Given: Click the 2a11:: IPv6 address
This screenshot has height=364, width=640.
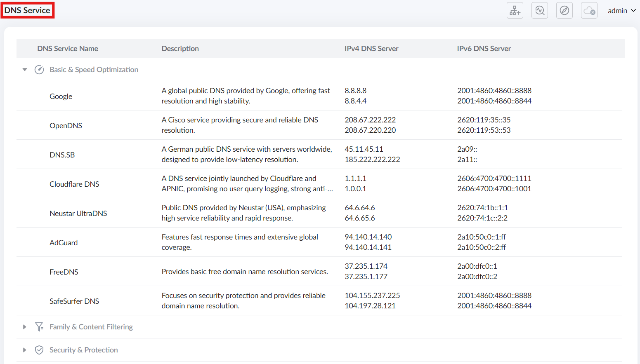Looking at the screenshot, I should coord(467,160).
